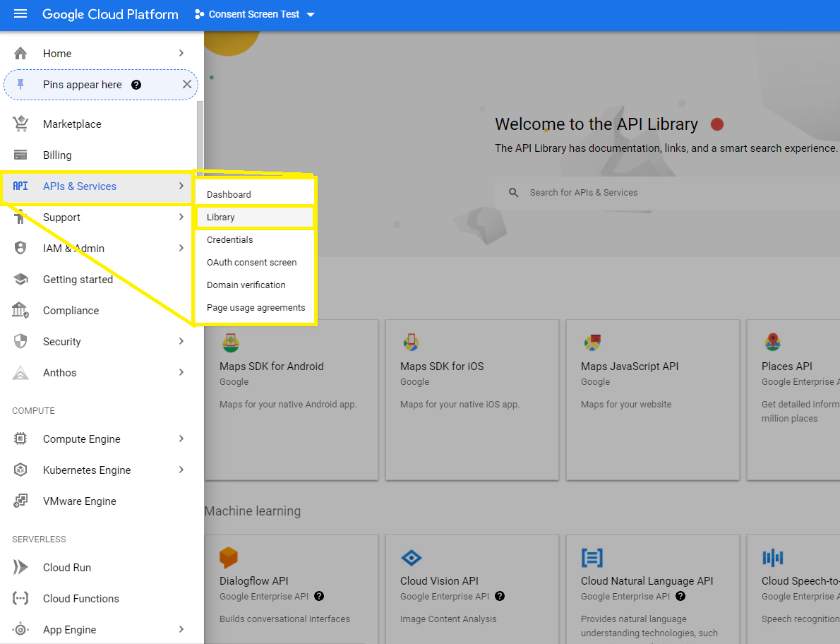
Task: Click the API icon beside APIs & Services
Action: 20,186
